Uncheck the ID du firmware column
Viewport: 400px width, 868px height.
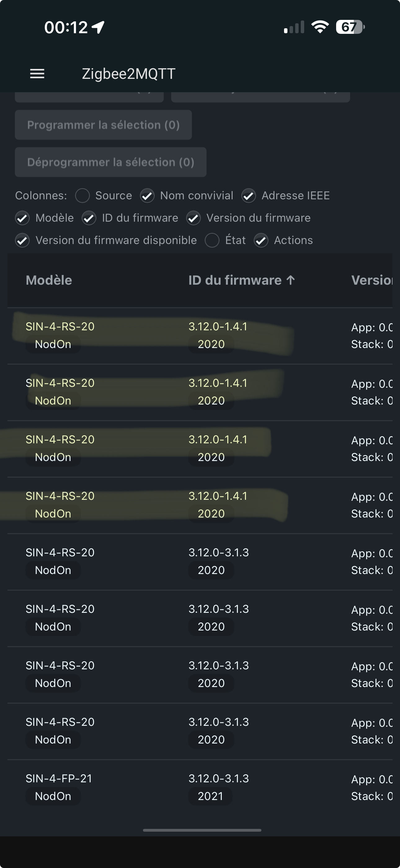tap(89, 218)
